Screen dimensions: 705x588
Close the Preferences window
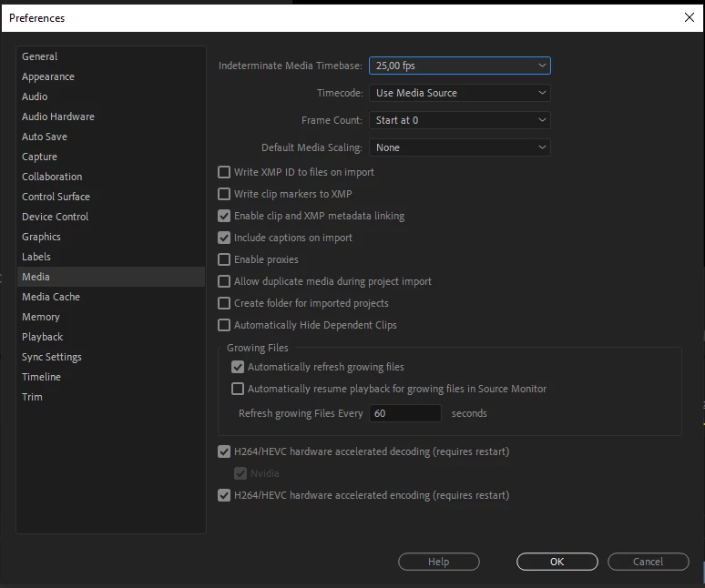(690, 17)
